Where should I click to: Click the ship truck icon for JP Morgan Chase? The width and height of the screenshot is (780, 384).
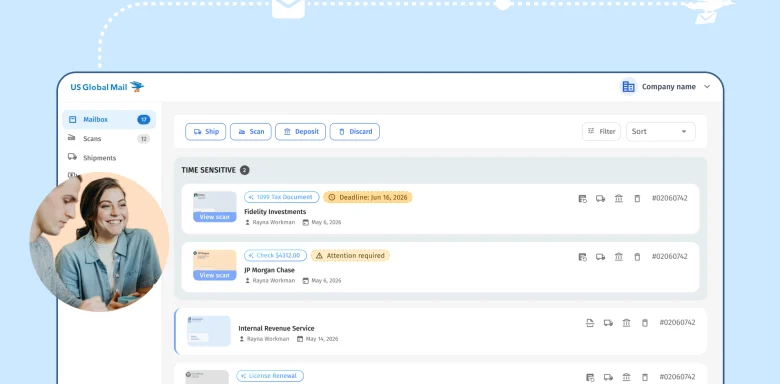600,257
